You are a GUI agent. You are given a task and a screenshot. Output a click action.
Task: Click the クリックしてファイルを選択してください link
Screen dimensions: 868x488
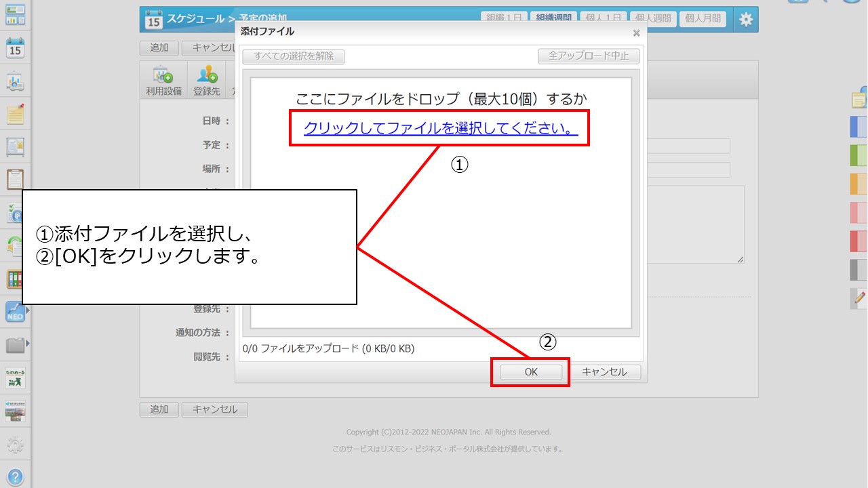point(441,127)
